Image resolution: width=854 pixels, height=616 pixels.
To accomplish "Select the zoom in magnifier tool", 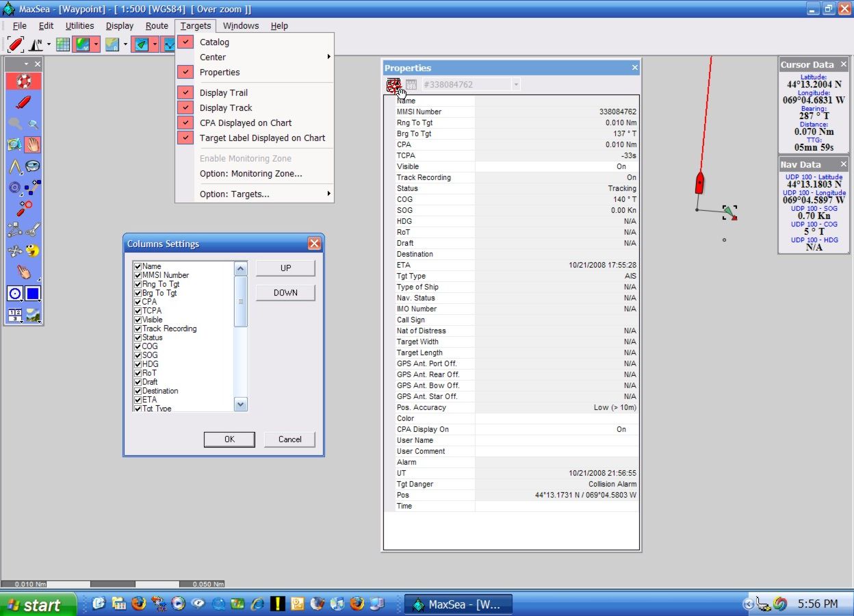I will (x=15, y=124).
